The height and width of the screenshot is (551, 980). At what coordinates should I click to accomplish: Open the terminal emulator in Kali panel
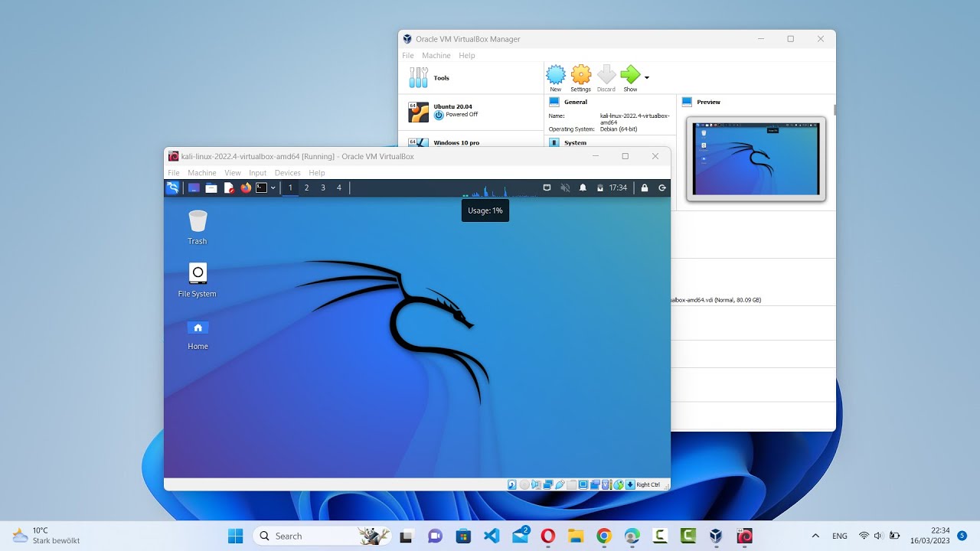[261, 187]
